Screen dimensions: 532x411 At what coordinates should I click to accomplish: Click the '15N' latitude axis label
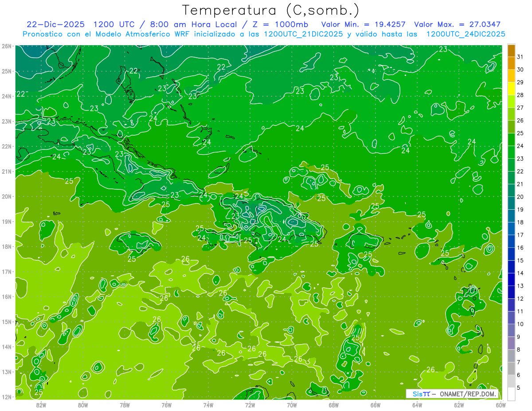coord(6,321)
